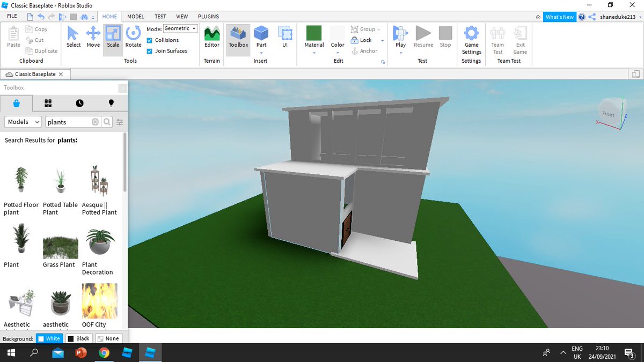Activate the Move tool

[x=93, y=36]
